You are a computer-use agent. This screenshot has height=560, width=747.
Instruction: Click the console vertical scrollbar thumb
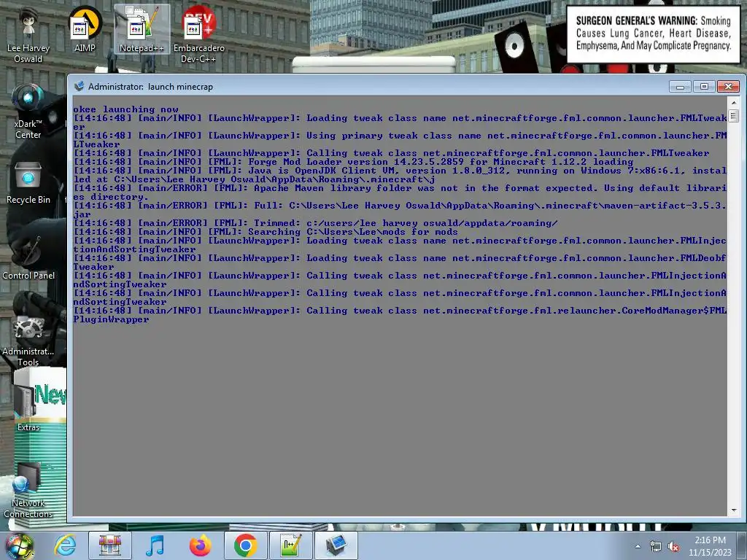click(734, 116)
